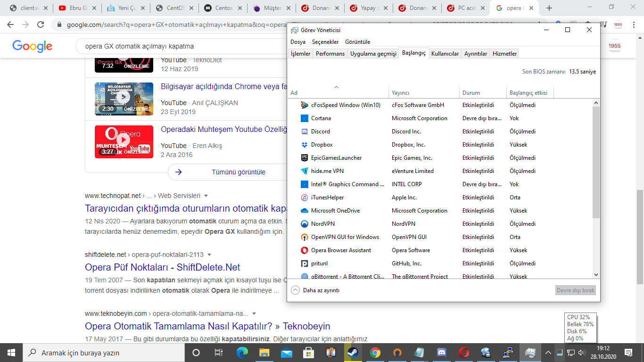
Task: Open Steam from the taskbar
Action: click(353, 353)
